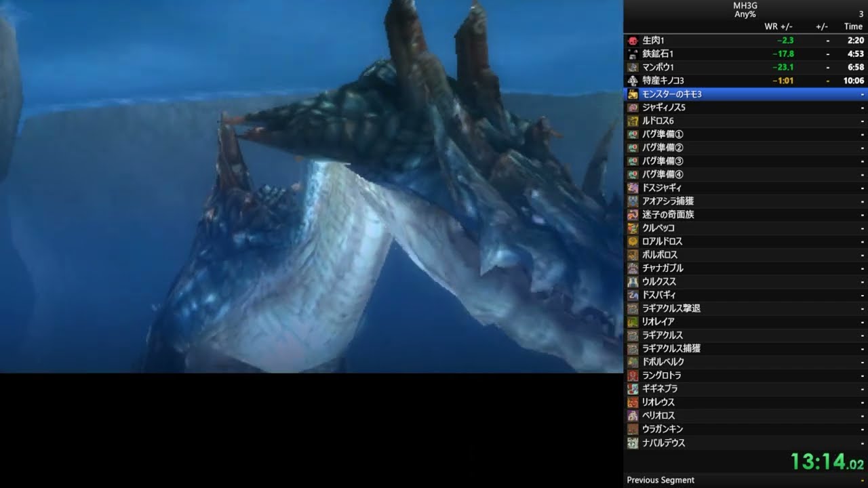Click the icon beside バグ準備④

pyautogui.click(x=633, y=175)
